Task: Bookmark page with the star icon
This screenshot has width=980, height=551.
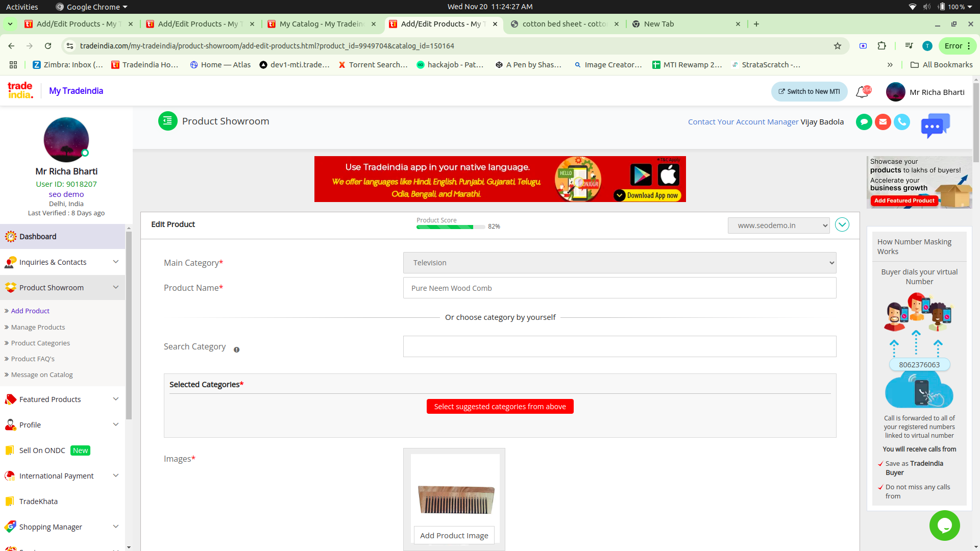Action: 838,46
